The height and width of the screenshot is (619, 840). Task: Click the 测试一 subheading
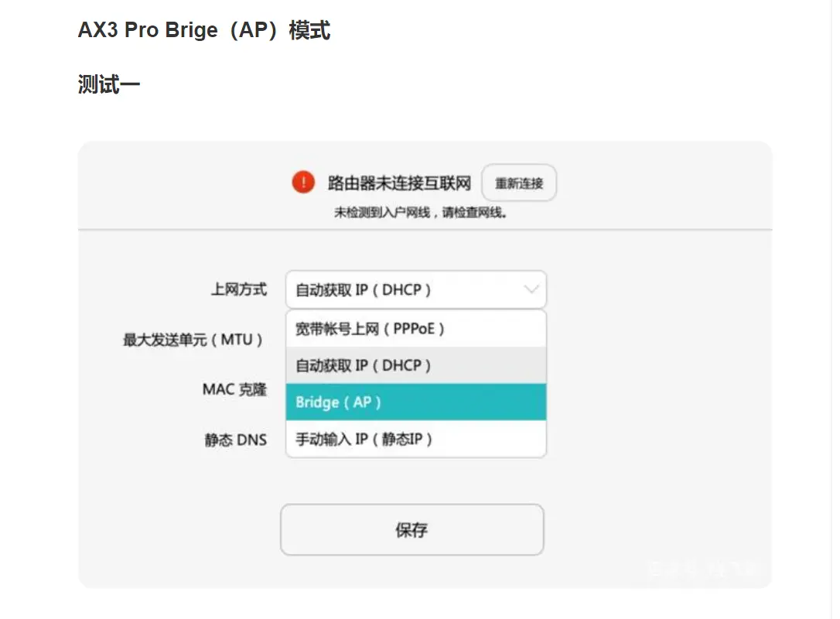[x=109, y=84]
